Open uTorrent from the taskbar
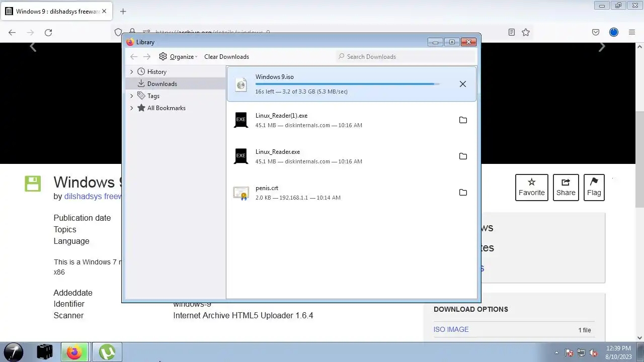 tap(107, 352)
